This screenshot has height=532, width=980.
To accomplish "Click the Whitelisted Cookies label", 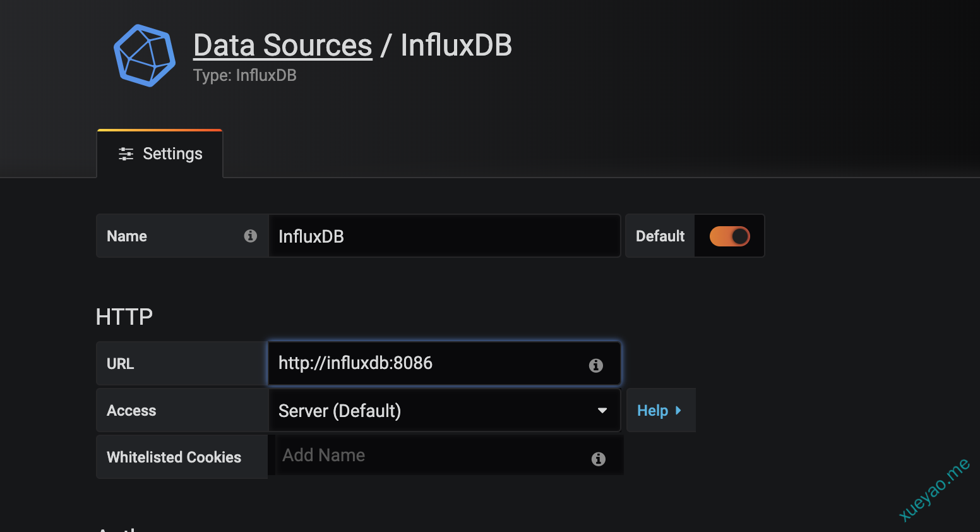I will point(174,457).
